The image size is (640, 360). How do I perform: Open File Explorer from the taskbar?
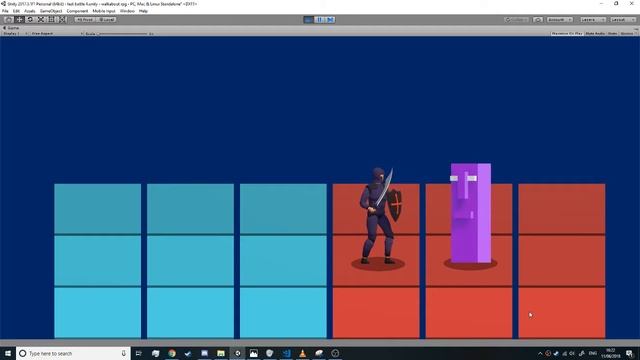(221, 353)
